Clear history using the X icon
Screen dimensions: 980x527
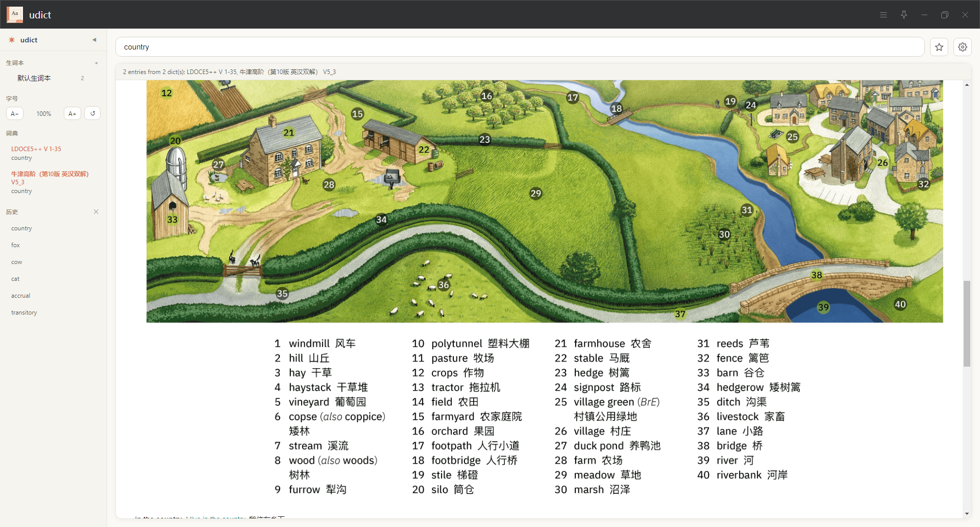[96, 212]
